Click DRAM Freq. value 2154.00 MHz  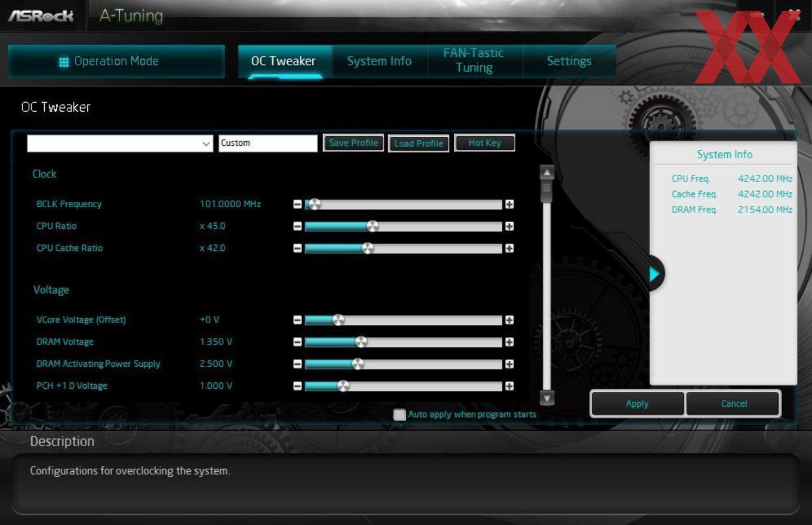[x=765, y=210]
